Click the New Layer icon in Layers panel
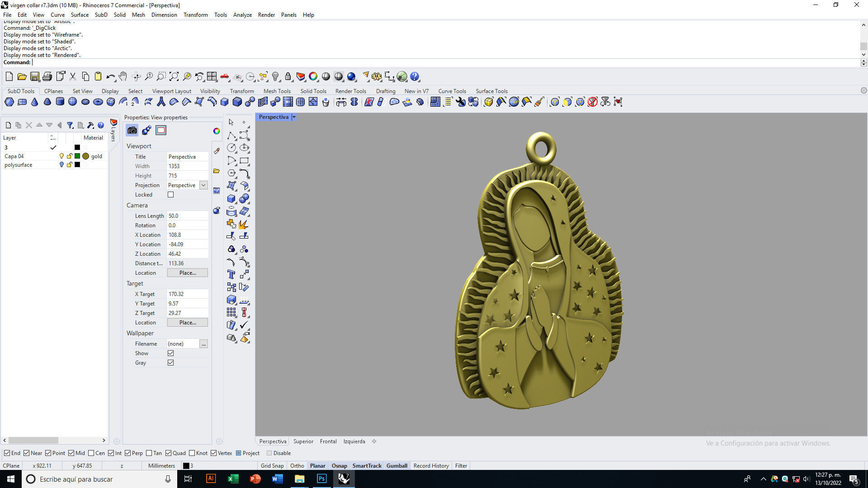 8,125
